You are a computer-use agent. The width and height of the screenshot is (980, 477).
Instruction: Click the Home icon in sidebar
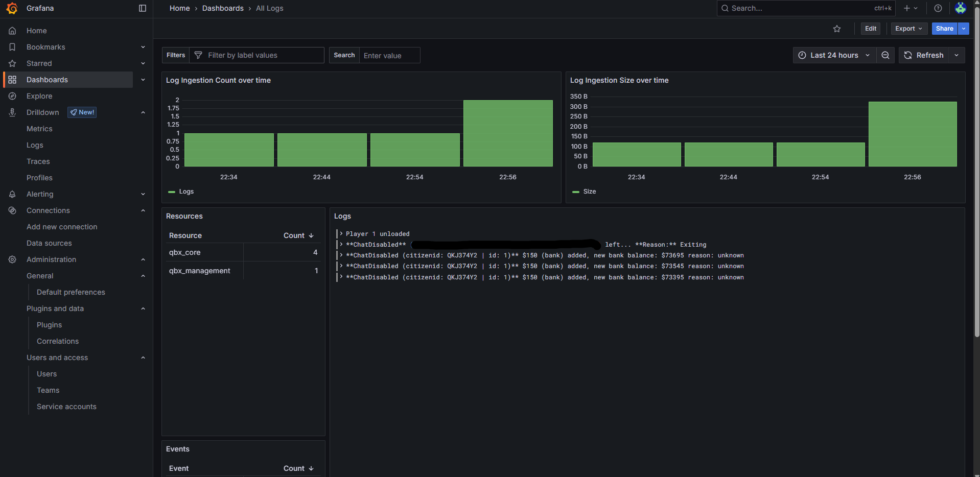pos(12,31)
